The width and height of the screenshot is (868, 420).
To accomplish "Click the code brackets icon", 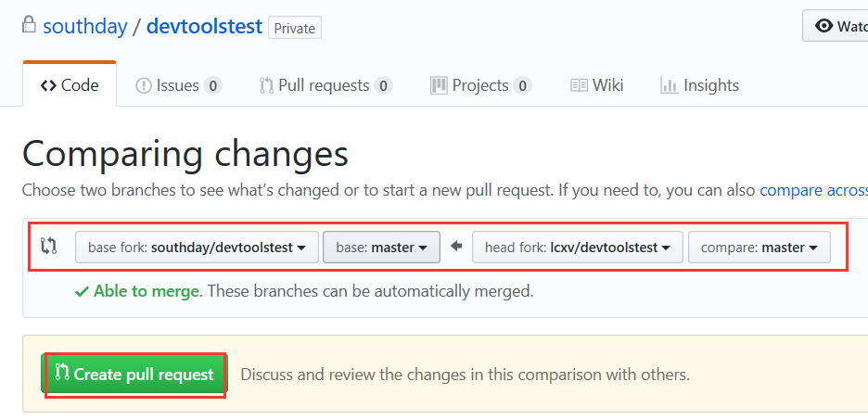I will tap(48, 86).
